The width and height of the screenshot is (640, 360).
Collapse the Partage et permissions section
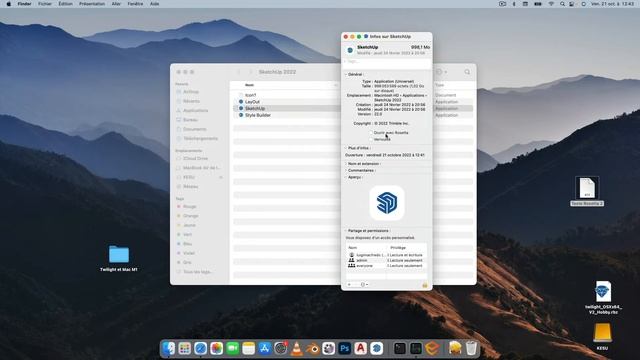coord(346,231)
